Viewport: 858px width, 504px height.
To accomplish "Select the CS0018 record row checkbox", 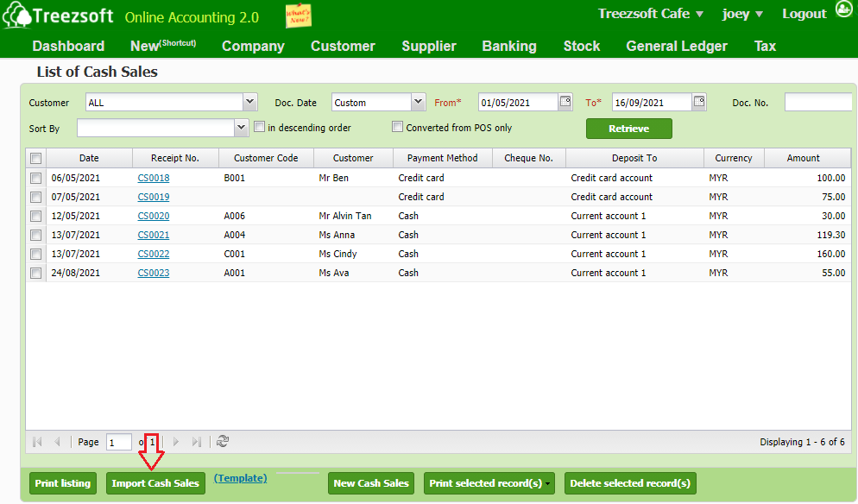I will (x=35, y=178).
